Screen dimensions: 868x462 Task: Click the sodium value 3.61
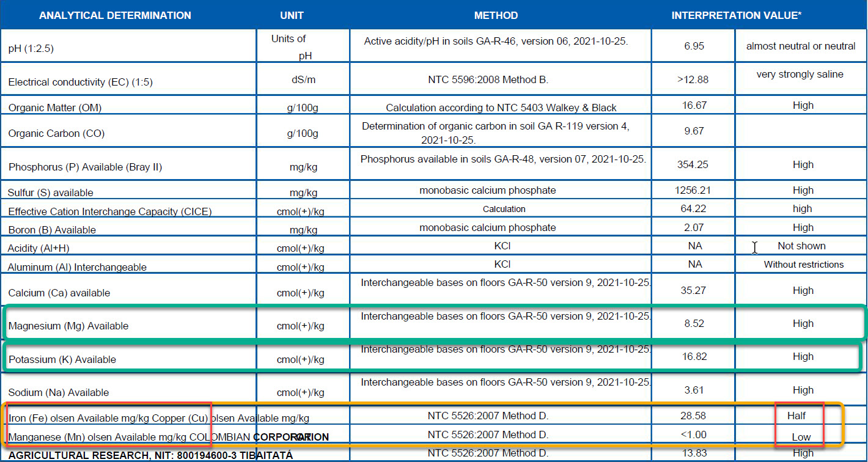693,390
